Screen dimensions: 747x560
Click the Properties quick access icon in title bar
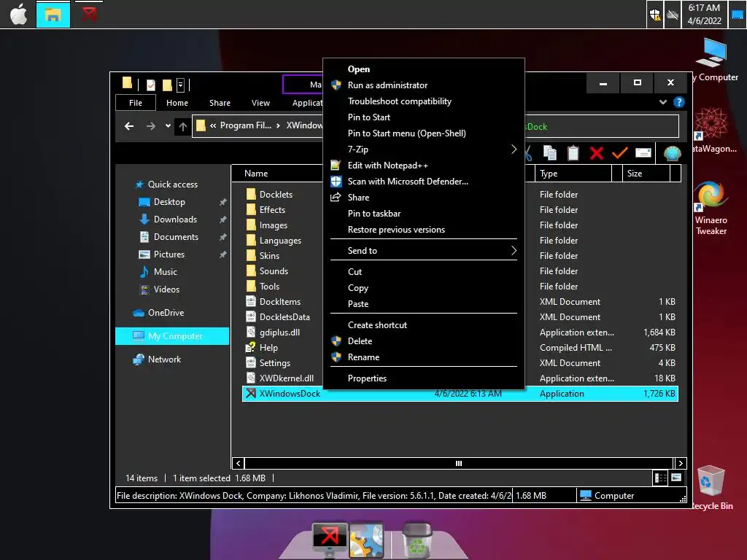point(151,85)
